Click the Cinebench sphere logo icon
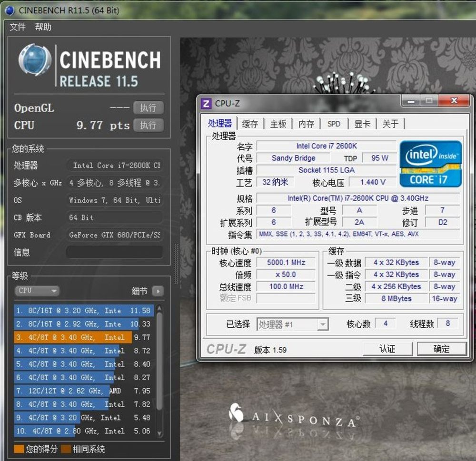 coord(35,60)
